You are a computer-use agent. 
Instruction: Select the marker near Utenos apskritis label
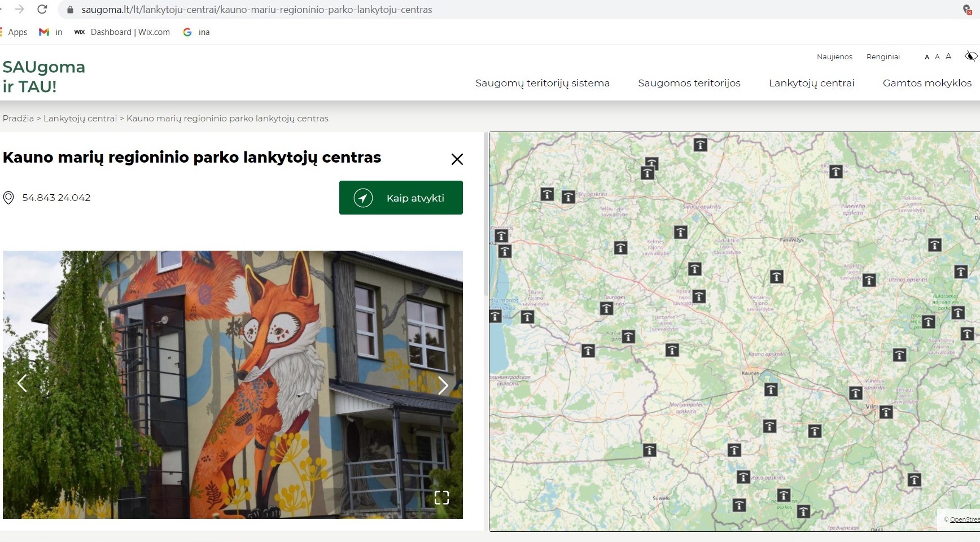(x=869, y=280)
